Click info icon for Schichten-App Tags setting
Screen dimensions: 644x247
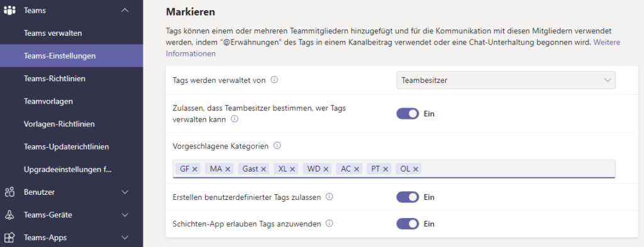pyautogui.click(x=329, y=223)
